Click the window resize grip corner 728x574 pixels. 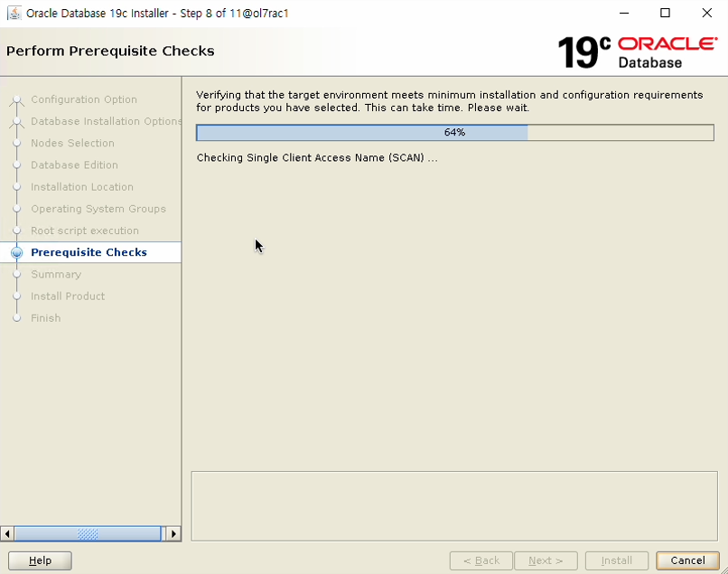tap(723, 569)
